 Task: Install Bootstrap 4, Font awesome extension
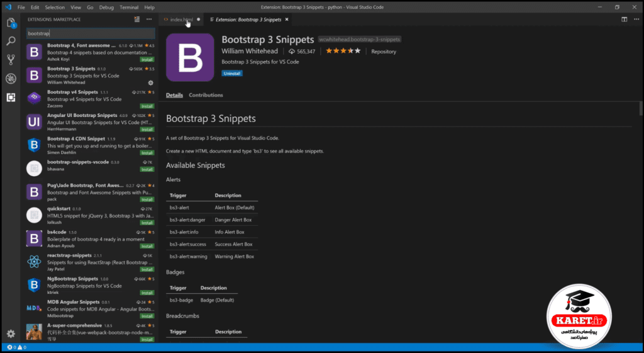click(x=147, y=60)
